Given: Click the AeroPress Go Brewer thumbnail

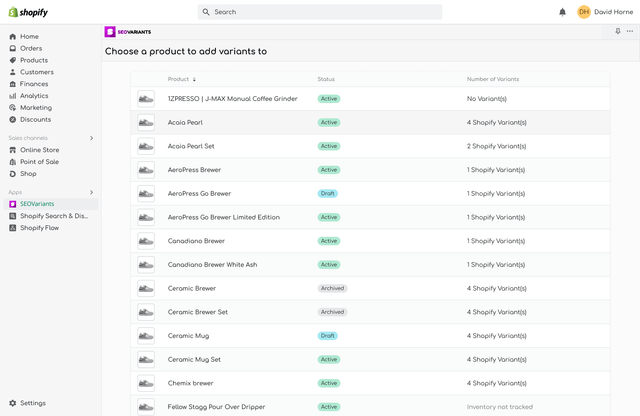Looking at the screenshot, I should [146, 194].
